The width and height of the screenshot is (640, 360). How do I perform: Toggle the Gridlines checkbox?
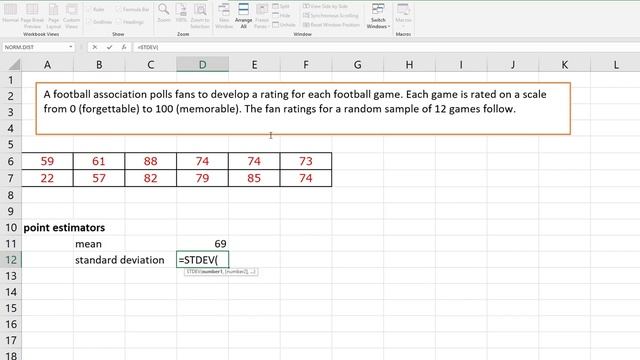(99, 22)
